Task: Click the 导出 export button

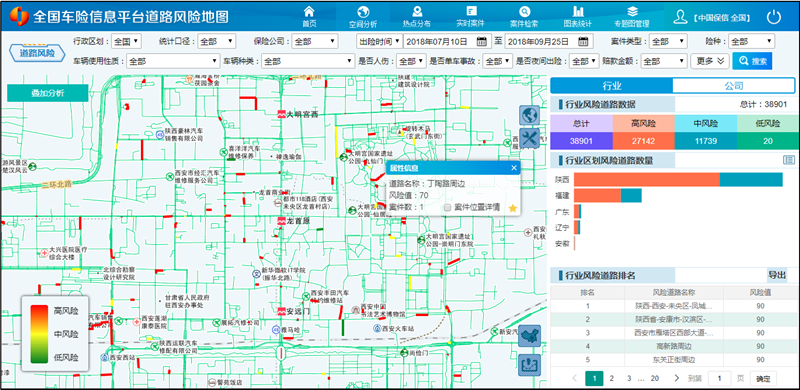Action: 776,275
